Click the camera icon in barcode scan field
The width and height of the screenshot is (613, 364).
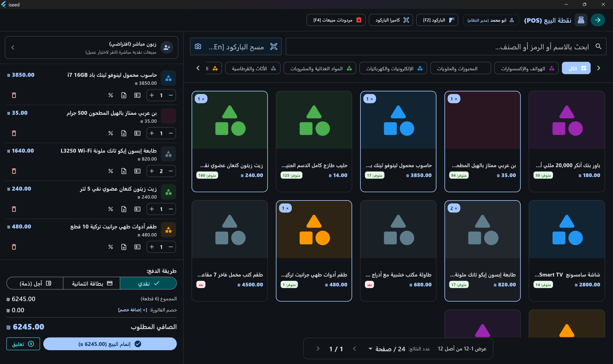click(x=198, y=46)
